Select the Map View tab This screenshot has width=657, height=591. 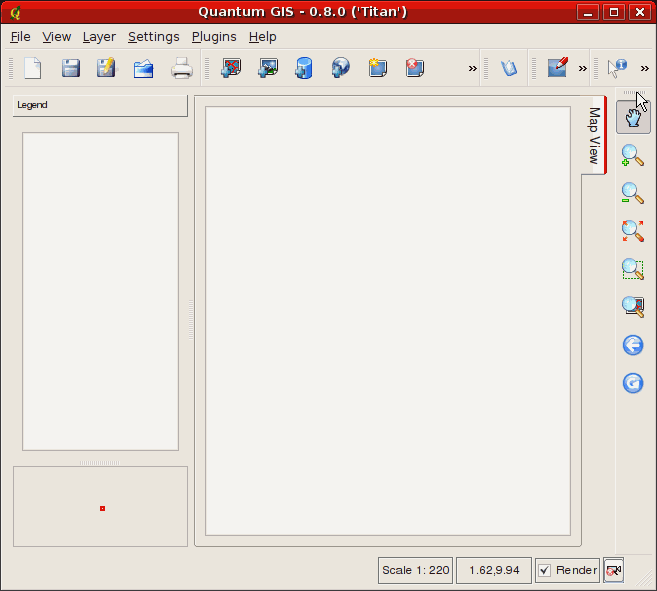coord(594,135)
